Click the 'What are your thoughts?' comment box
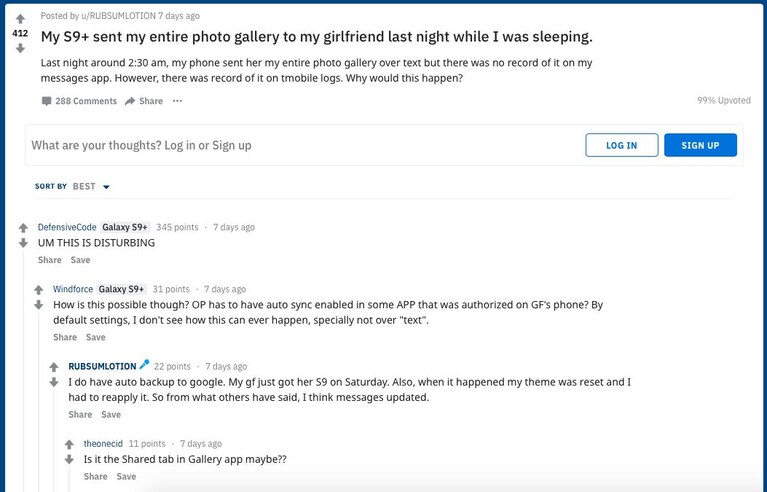Viewport: 767px width, 492px height. coord(303,145)
